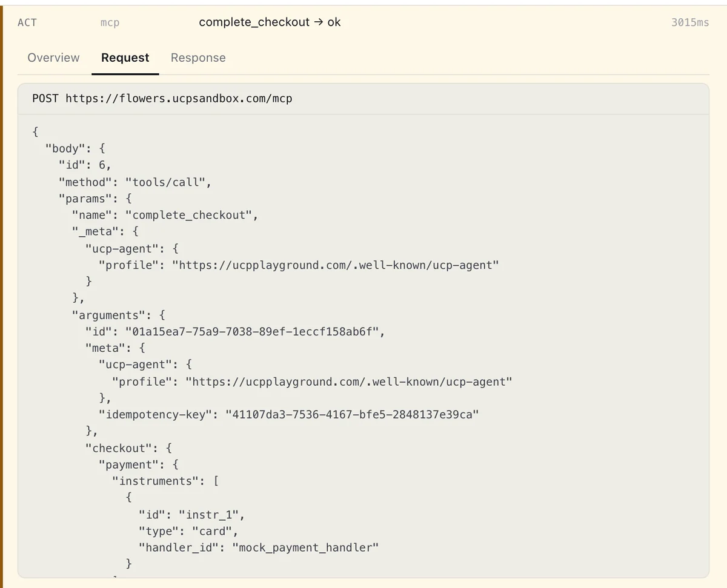Click the 3015ms duration value
The image size is (727, 588).
[690, 22]
